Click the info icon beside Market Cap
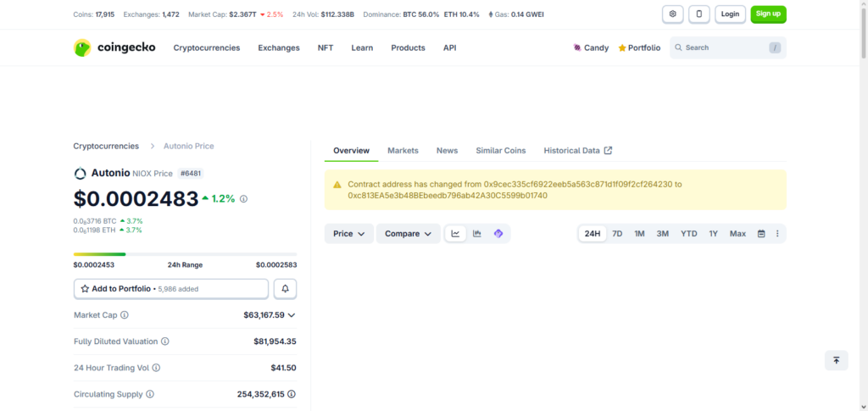 coord(125,315)
